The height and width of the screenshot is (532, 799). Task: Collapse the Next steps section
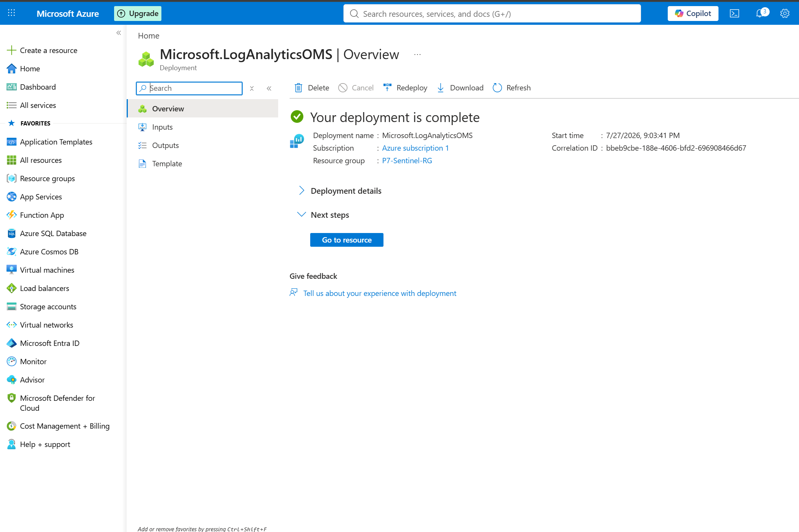[x=323, y=215]
